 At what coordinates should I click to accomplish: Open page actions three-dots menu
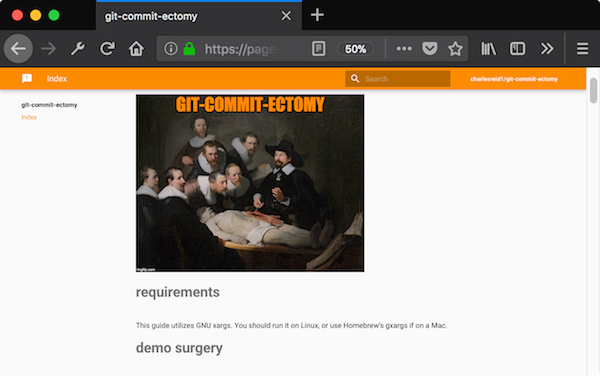(404, 49)
